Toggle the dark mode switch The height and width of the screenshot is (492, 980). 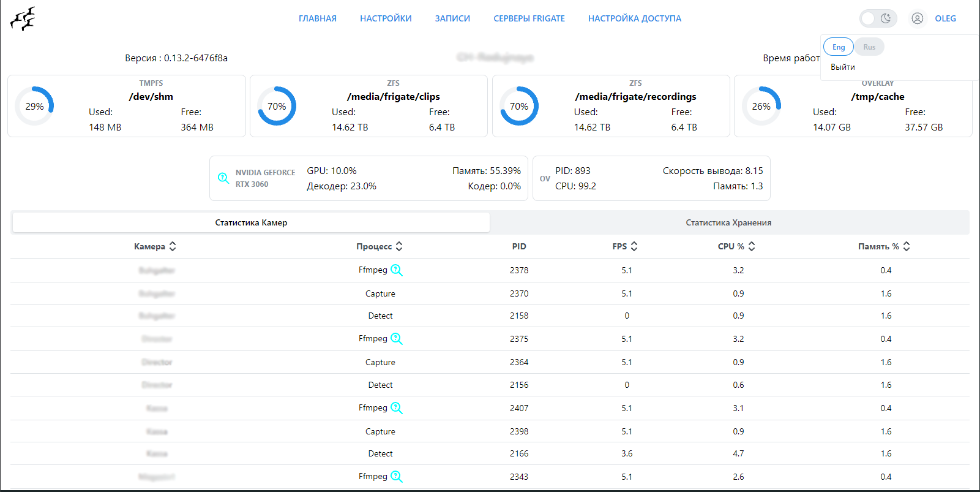pos(878,18)
